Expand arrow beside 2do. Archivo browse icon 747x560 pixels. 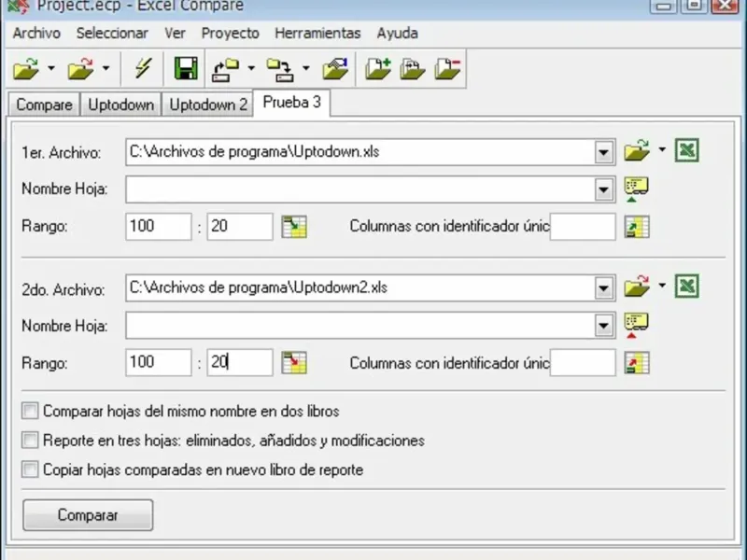coord(662,286)
